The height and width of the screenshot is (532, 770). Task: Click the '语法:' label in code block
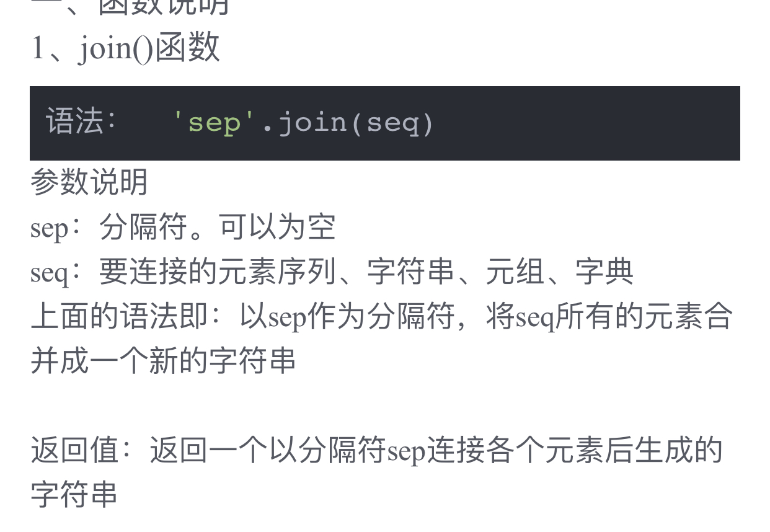[81, 122]
